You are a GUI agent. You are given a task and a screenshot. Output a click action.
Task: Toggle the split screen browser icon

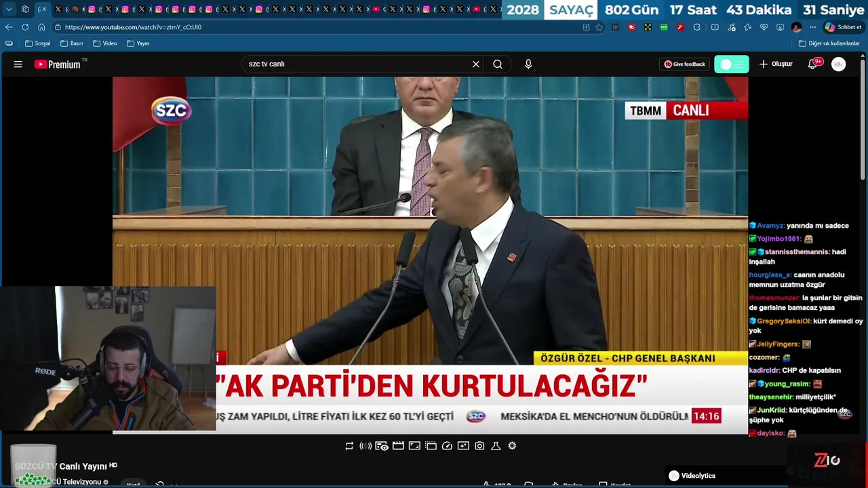(715, 27)
